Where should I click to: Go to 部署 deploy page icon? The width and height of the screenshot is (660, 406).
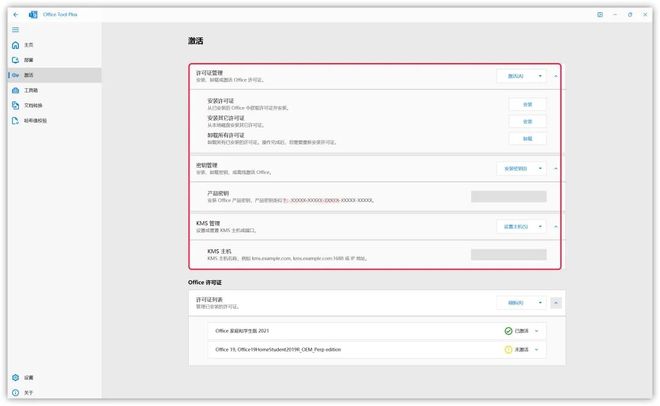[x=15, y=60]
